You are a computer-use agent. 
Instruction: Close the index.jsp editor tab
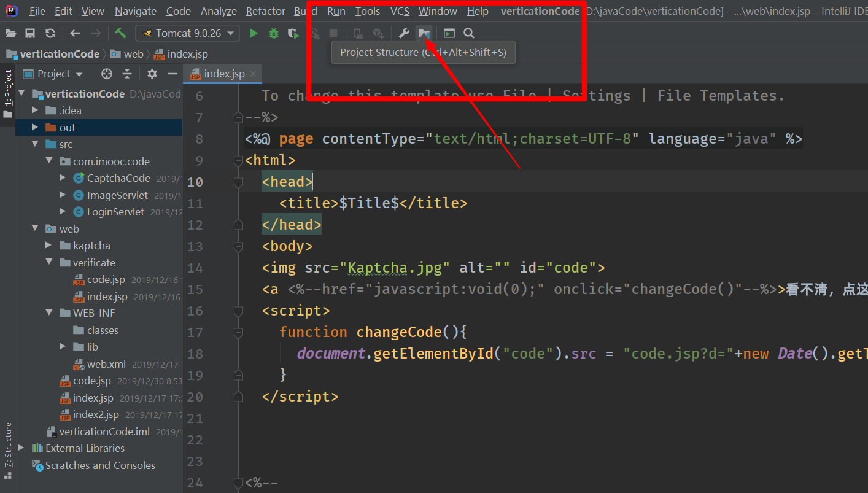(x=253, y=74)
